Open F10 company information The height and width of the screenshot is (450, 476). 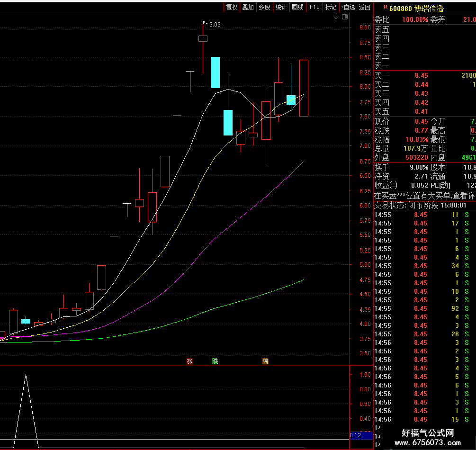click(x=314, y=7)
